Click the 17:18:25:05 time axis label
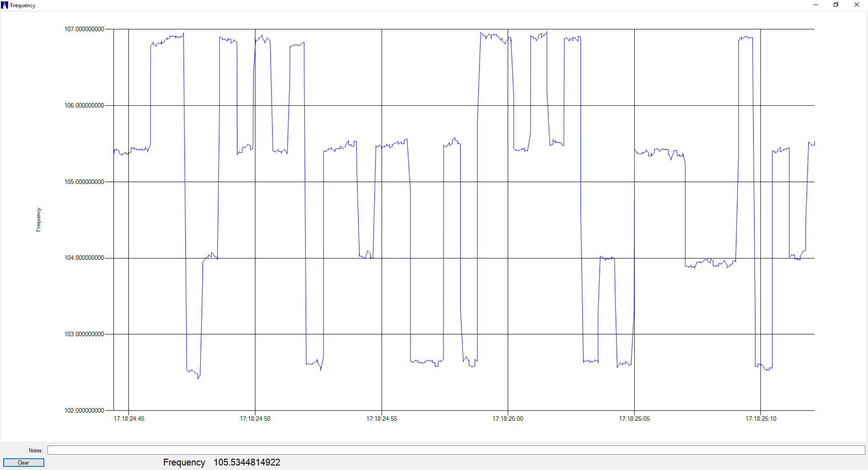This screenshot has width=868, height=470. tap(634, 418)
